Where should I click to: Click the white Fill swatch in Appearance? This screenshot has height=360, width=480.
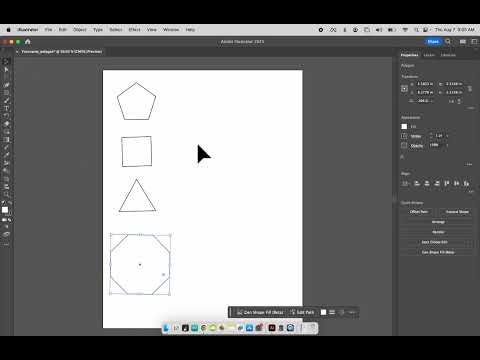pyautogui.click(x=404, y=126)
